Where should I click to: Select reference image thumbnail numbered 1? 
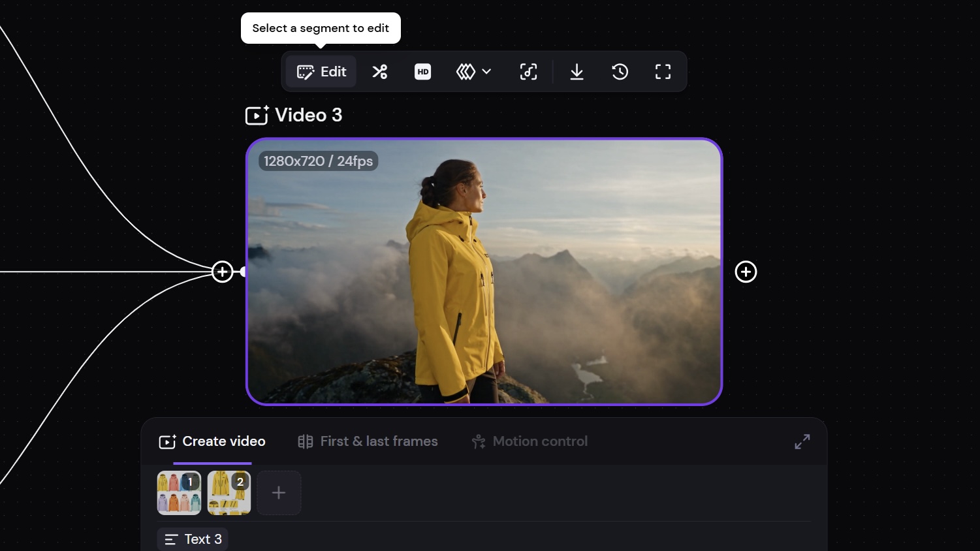coord(179,493)
